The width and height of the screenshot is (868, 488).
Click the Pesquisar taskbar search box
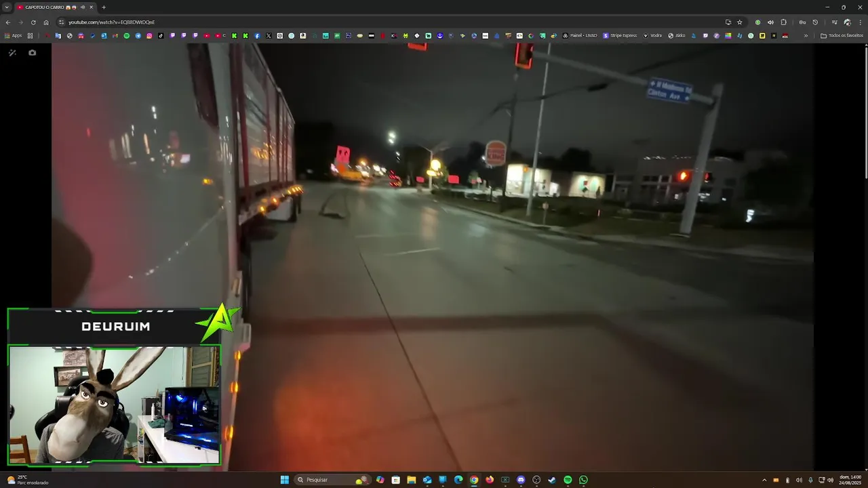click(334, 480)
